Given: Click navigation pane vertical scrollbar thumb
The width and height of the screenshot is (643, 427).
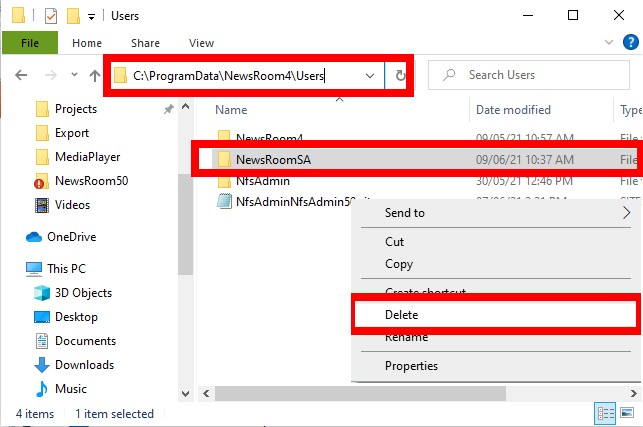Looking at the screenshot, I should point(185,224).
